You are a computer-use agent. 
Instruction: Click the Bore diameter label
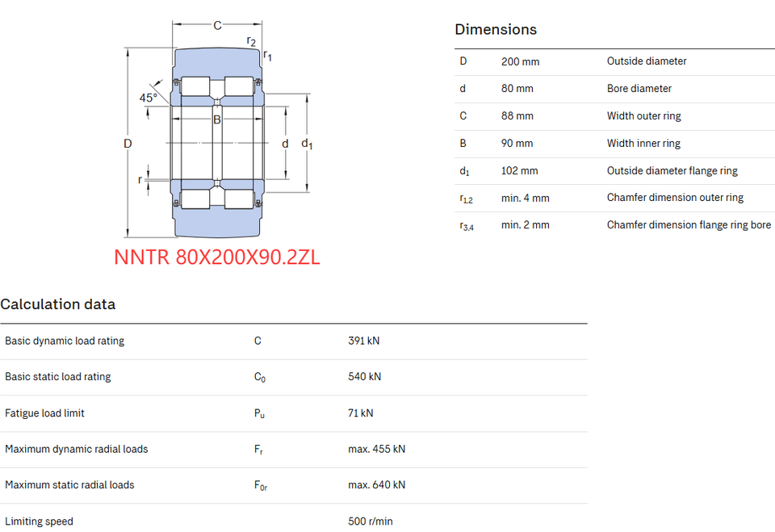click(639, 89)
